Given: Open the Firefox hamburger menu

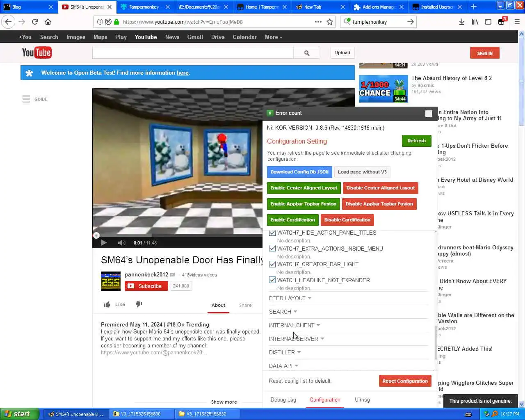Looking at the screenshot, I should [517, 22].
